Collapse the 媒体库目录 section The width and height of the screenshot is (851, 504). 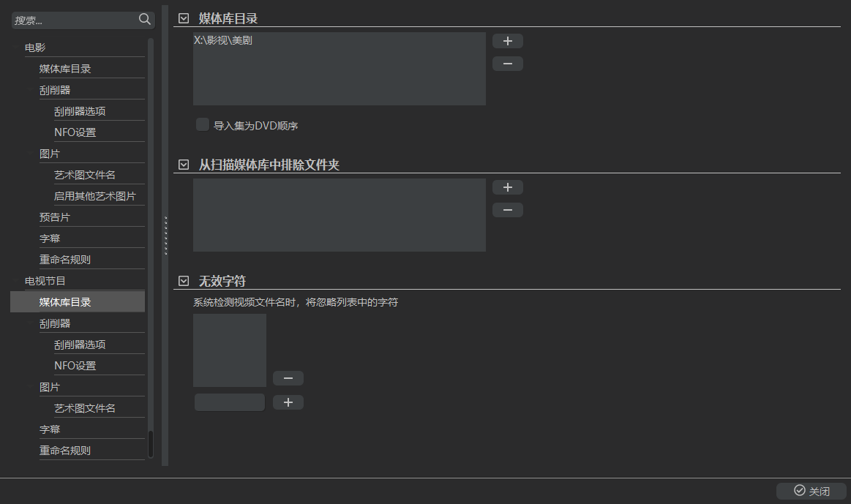coord(184,18)
